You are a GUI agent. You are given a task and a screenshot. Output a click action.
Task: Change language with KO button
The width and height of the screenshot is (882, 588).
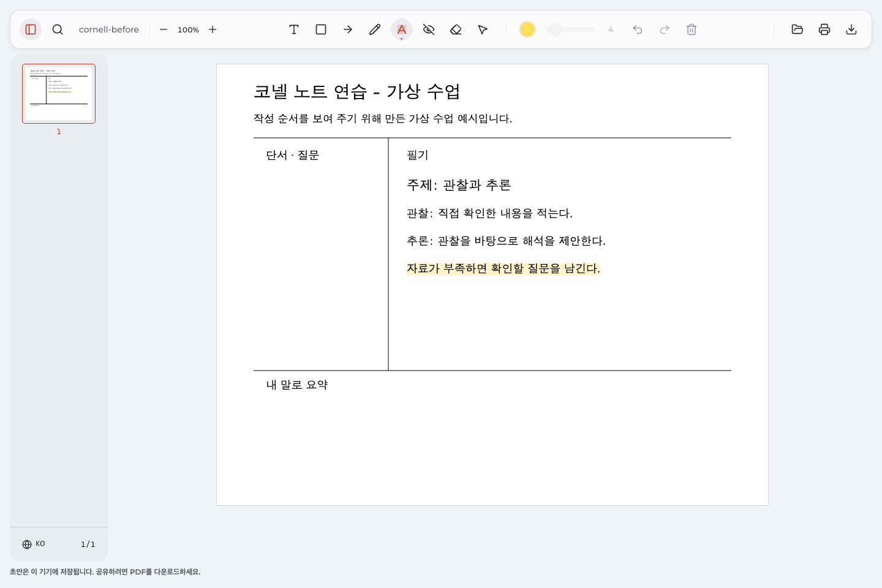34,544
